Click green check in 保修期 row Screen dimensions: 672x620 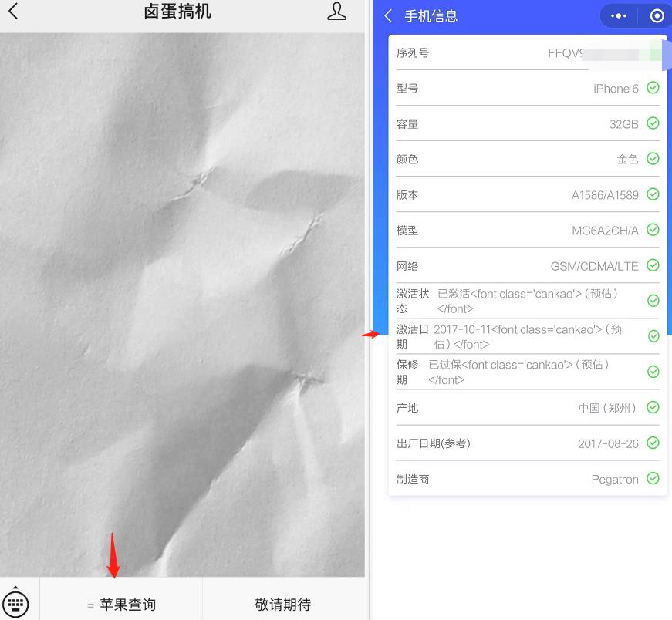click(653, 372)
